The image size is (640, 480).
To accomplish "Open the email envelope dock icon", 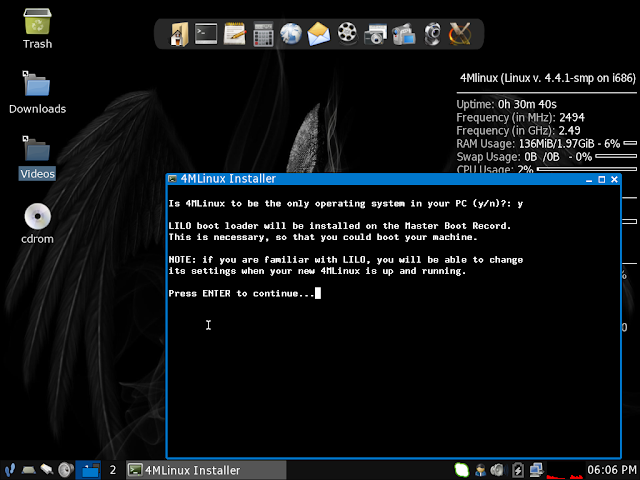I will click(319, 35).
